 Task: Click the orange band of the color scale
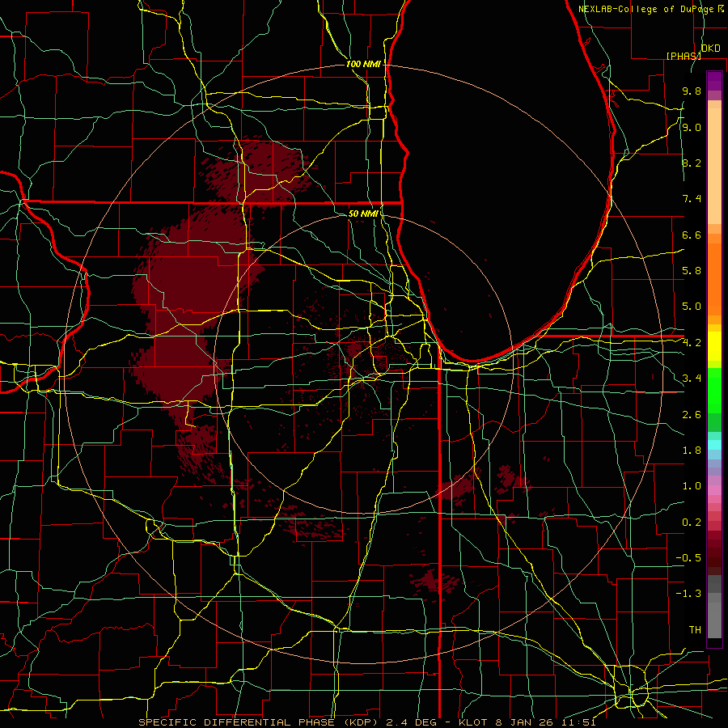[714, 278]
